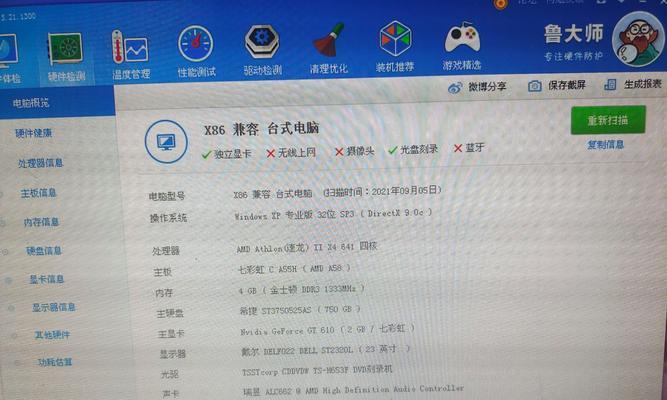Click Windows XP 专业版 32位 SP3 value
667x400 pixels.
tap(333, 214)
